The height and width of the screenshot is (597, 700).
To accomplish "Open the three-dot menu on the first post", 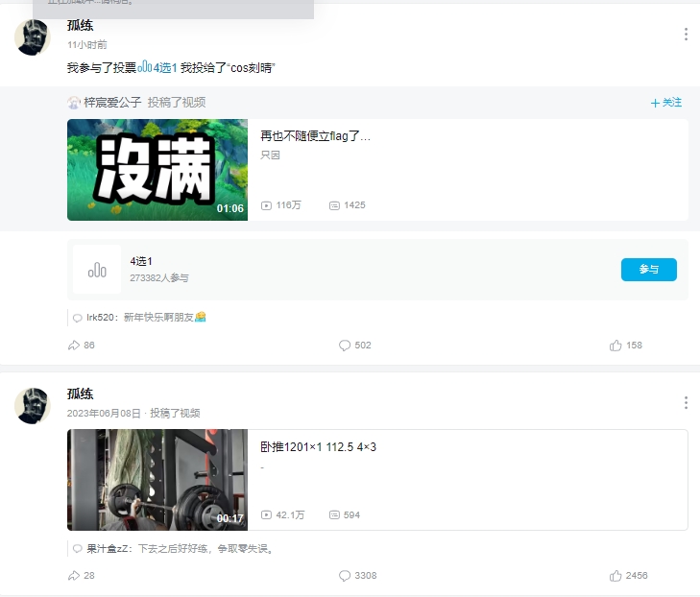I will click(686, 35).
